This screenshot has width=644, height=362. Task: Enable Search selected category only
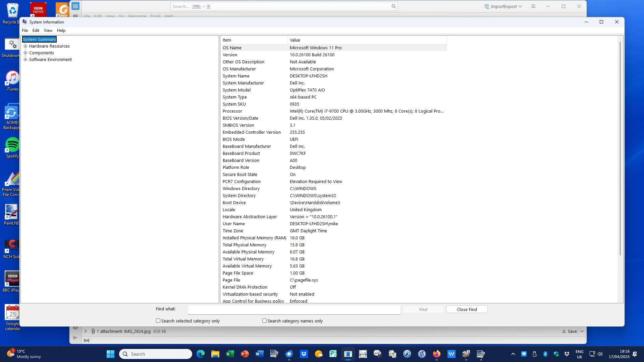[x=158, y=321]
